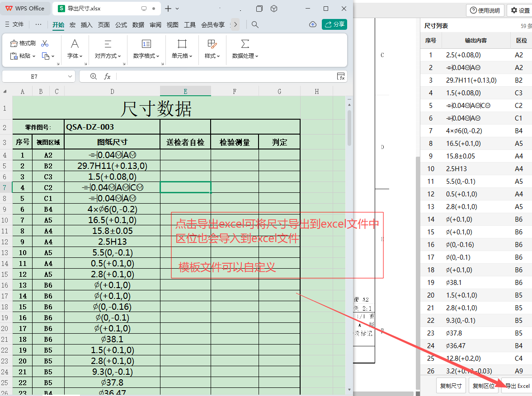This screenshot has height=396, width=532.
Task: Open the Cells (单元格) group
Action: pos(182,49)
